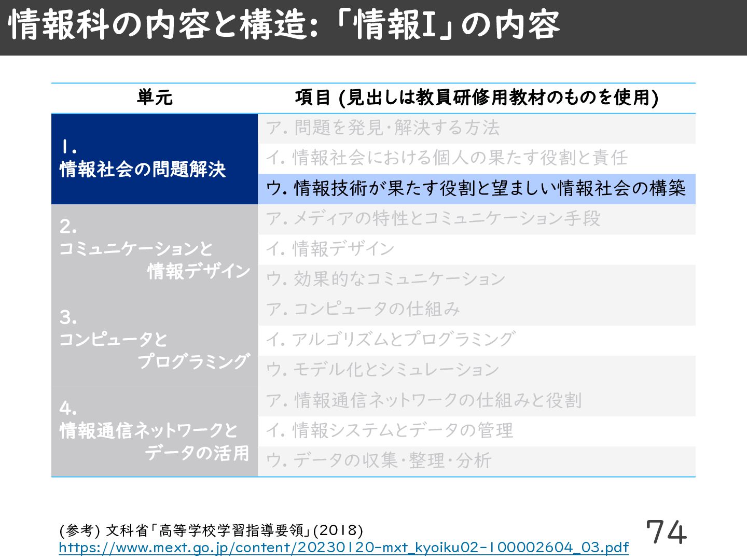
Task: Select row ア. 情報通信ネットワークの仕組みと役割
Action: point(477,401)
